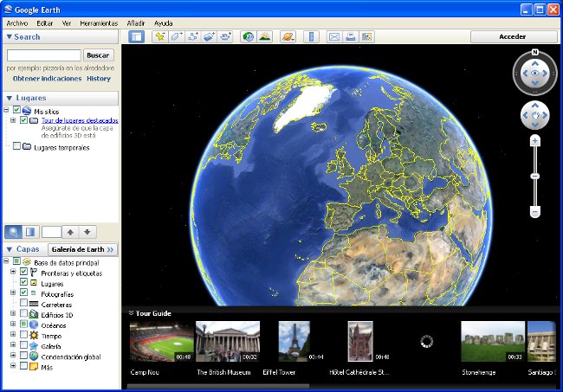Expand the Más layer node
This screenshot has width=563, height=392.
[13, 366]
